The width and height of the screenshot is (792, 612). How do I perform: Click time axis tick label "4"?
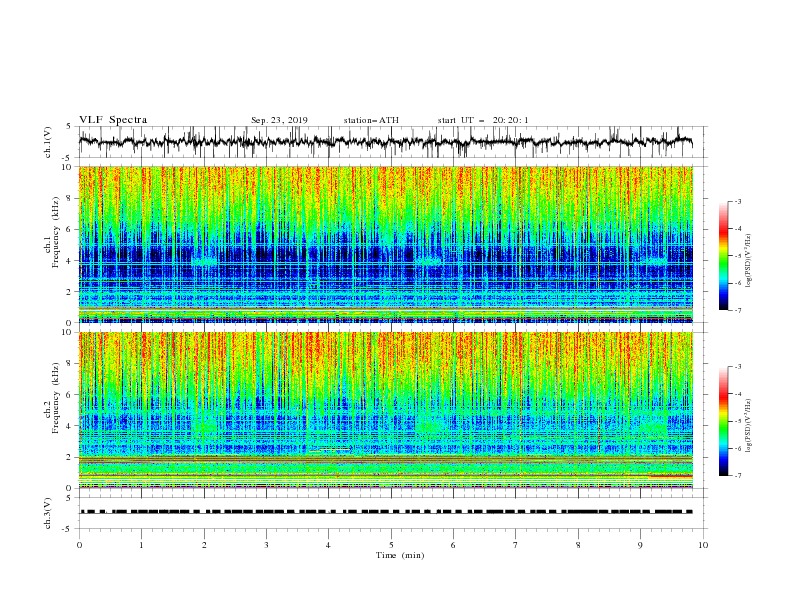point(329,545)
